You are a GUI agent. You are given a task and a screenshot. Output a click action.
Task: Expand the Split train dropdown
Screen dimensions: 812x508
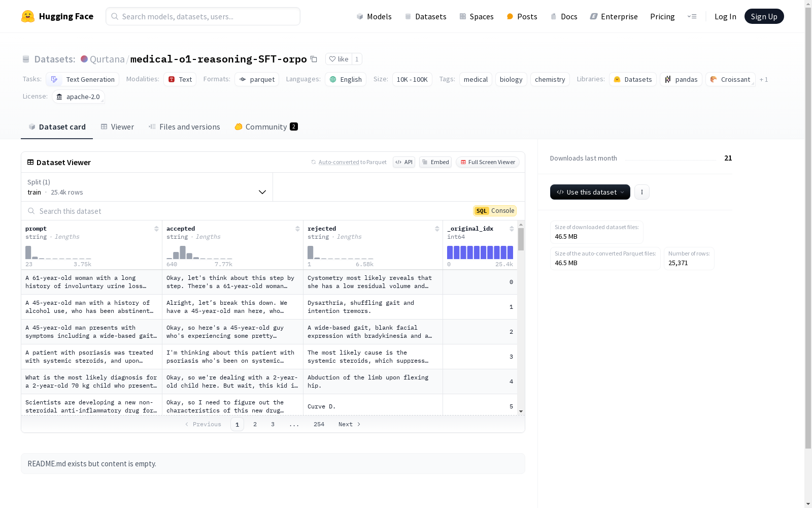pos(147,187)
